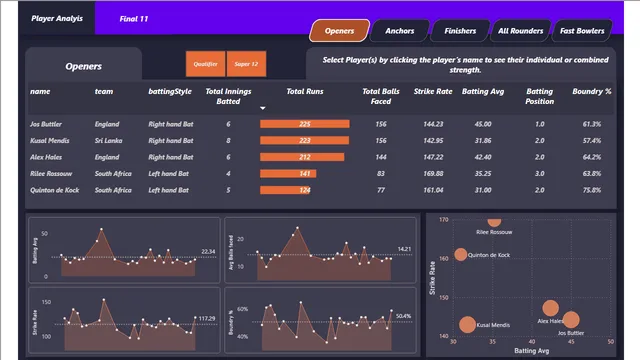
Task: Select player Jos Buttler in table
Action: pyautogui.click(x=46, y=124)
